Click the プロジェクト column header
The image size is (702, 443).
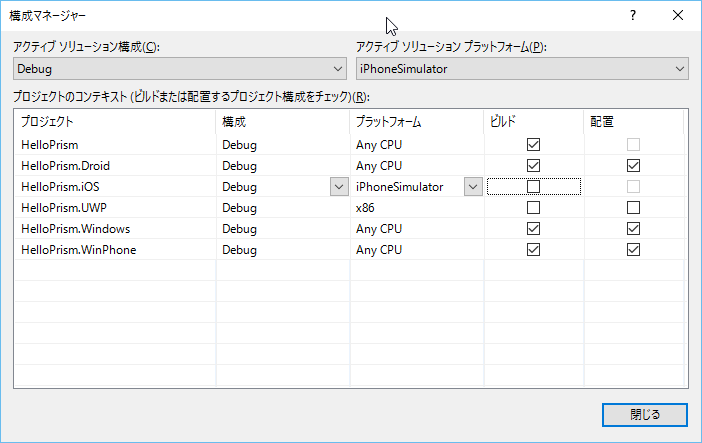coord(115,122)
